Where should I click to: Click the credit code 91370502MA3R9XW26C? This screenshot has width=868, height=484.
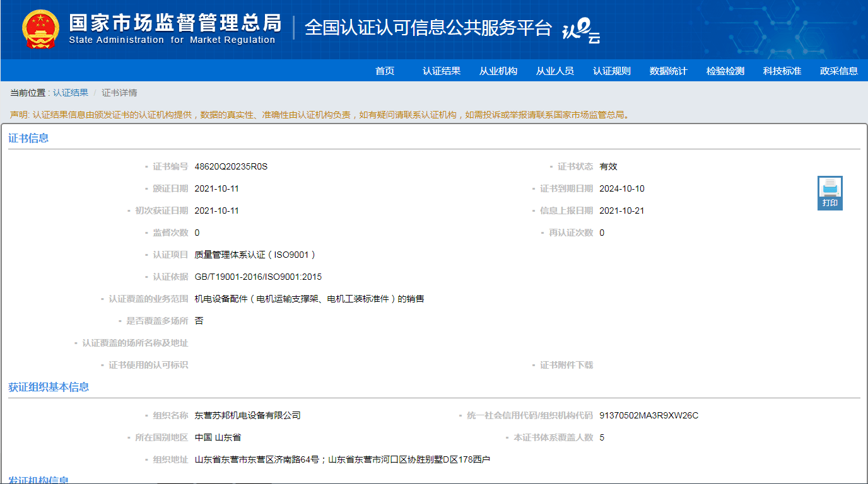(x=648, y=416)
